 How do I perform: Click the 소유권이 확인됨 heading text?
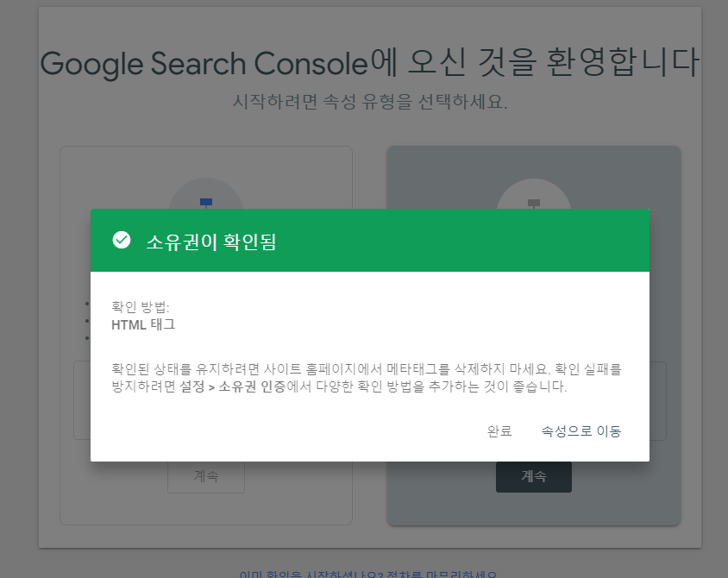tap(211, 242)
